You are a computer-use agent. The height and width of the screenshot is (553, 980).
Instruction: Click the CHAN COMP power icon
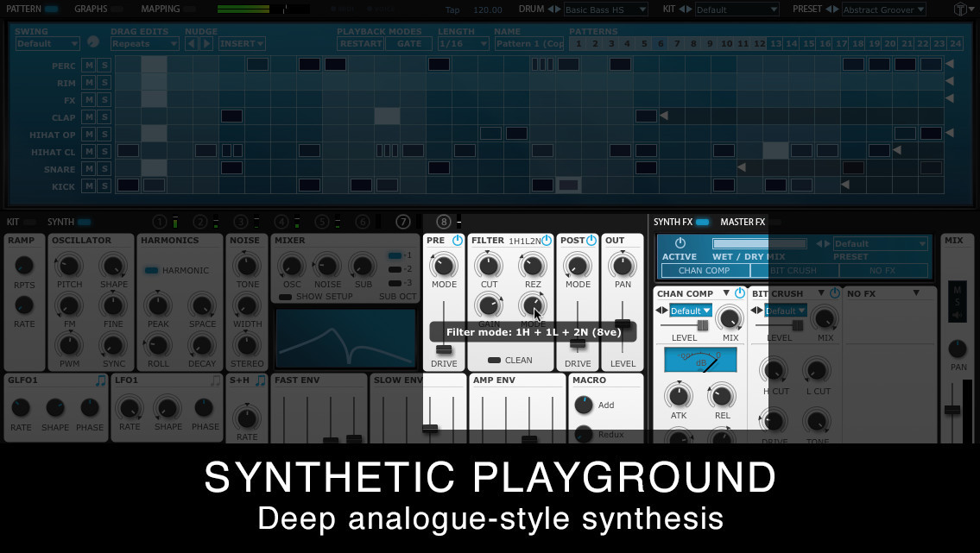click(x=740, y=292)
